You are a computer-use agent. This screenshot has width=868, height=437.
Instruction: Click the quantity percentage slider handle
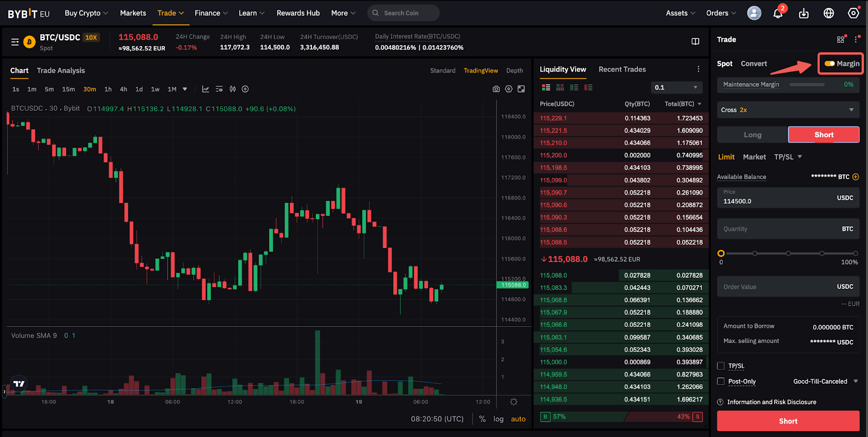721,254
